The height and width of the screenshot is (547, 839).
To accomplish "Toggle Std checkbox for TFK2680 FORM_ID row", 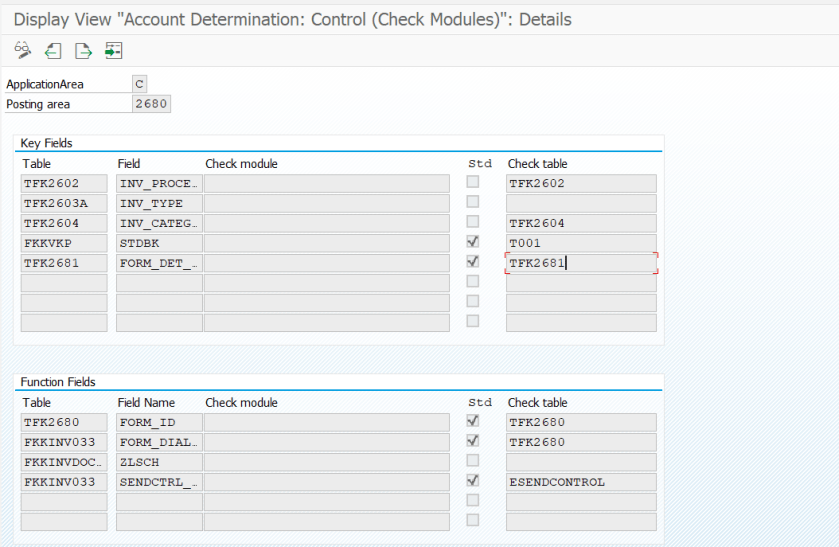I will [x=473, y=421].
